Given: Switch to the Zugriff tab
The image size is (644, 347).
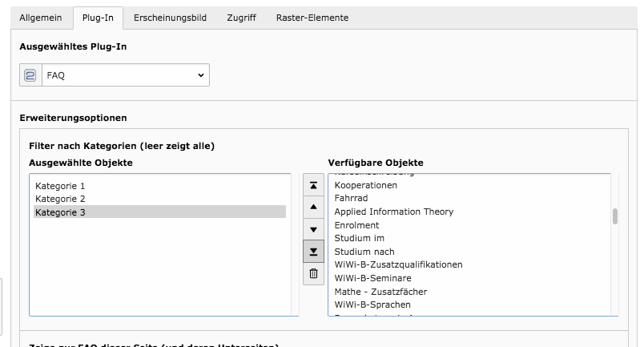Looking at the screenshot, I should [240, 18].
